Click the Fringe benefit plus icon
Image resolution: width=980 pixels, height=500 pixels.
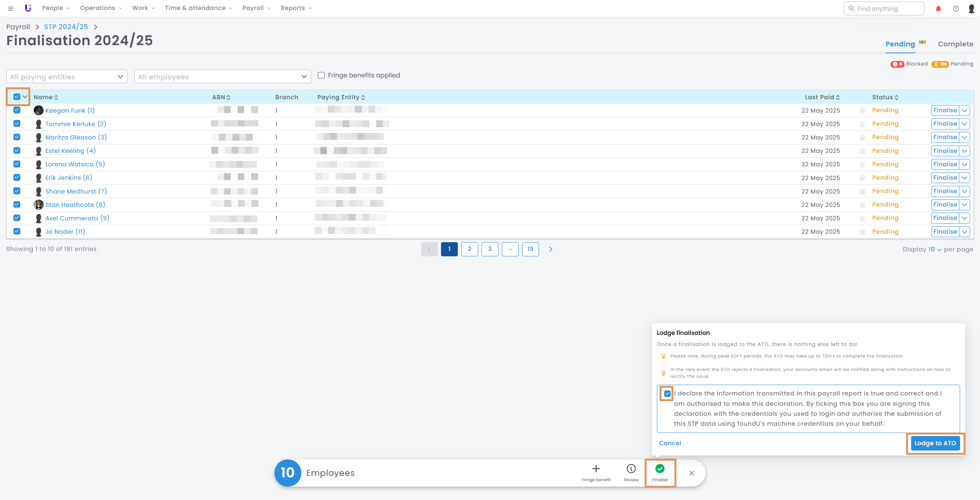596,469
